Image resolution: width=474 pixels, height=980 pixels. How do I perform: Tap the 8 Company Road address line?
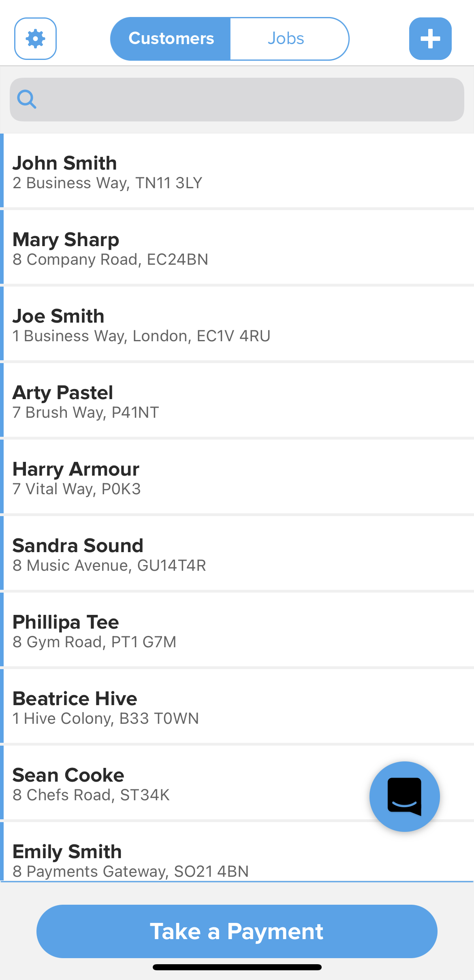[x=110, y=259]
